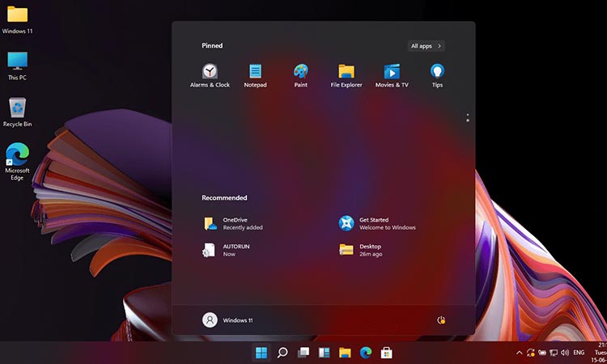Open Widgets from the taskbar
This screenshot has width=607, height=364.
click(x=324, y=353)
